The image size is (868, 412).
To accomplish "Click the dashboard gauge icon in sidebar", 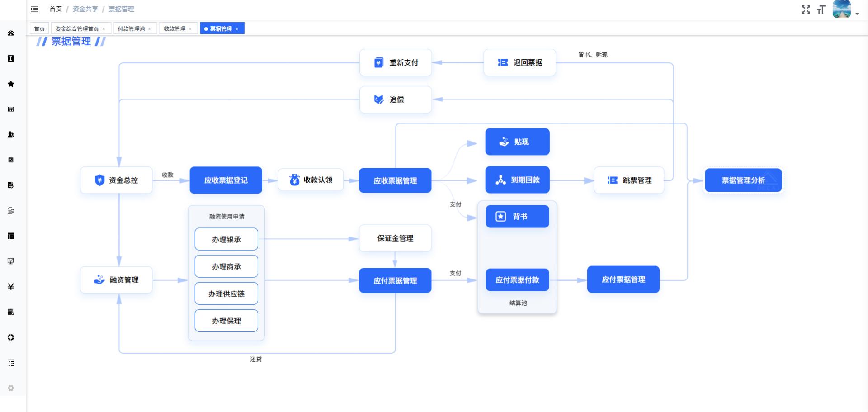I will pos(11,33).
